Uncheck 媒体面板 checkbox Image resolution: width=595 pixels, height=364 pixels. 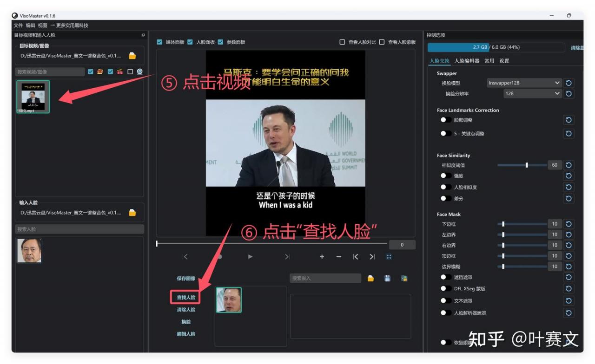click(x=160, y=42)
